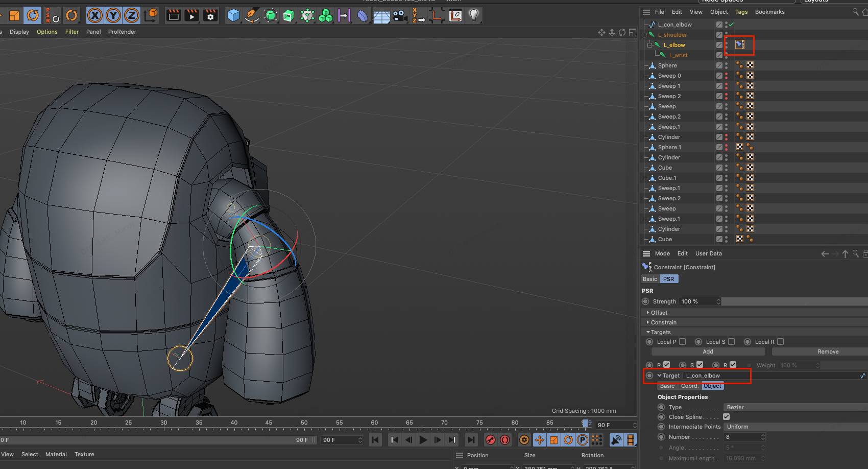Open the green Cloner MoGraph icon
This screenshot has height=469, width=868.
(326, 16)
